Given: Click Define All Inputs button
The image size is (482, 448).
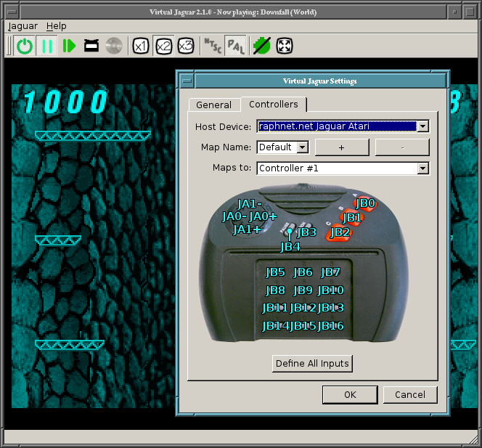Looking at the screenshot, I should click(x=312, y=364).
